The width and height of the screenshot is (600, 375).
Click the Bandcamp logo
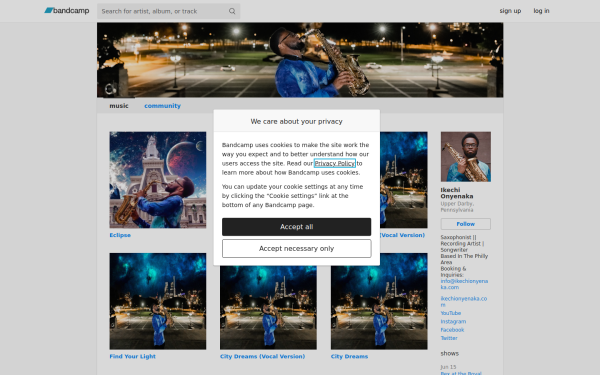[x=67, y=11]
